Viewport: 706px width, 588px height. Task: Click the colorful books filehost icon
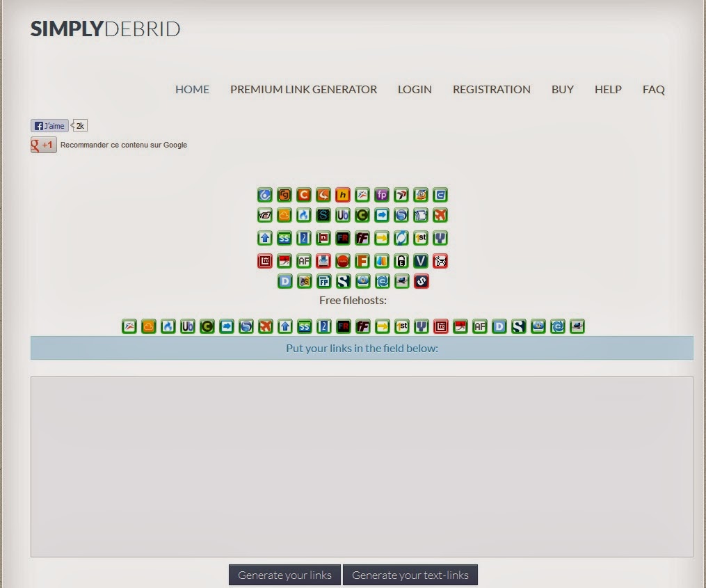[x=382, y=261]
